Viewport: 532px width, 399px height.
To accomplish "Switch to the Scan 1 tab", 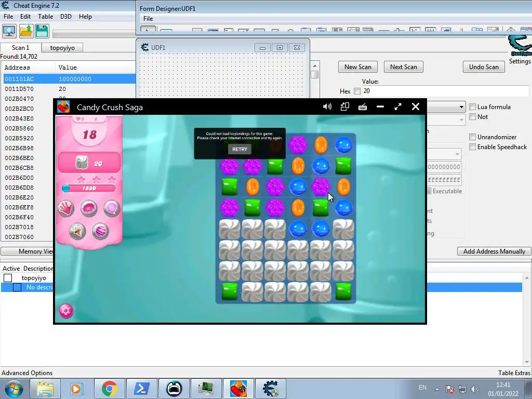I will pos(21,48).
